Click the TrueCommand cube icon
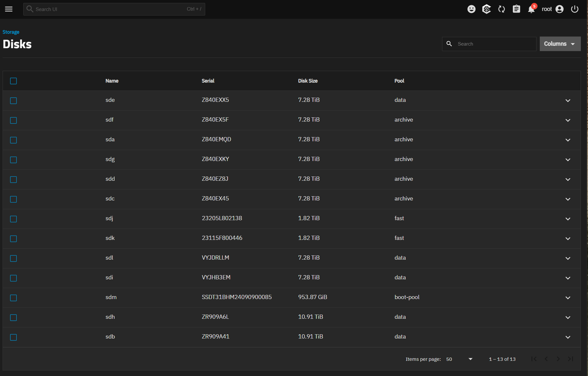Screen dimensions: 588x376 tap(486, 9)
